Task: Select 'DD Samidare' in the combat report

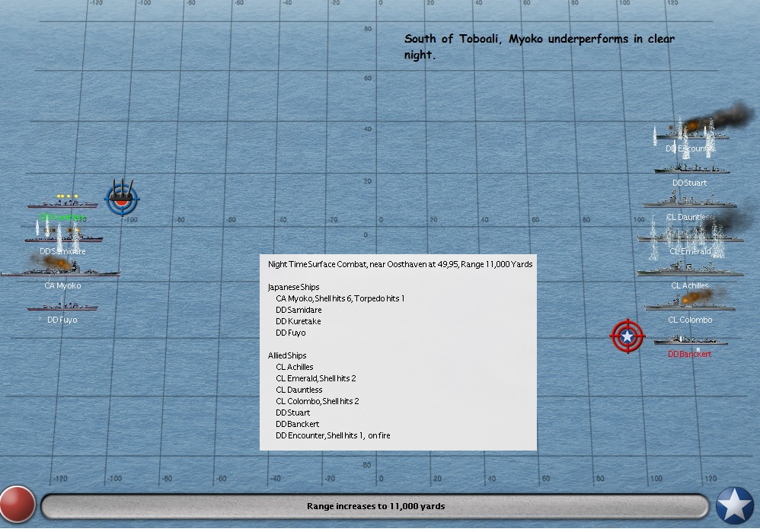Action: pyautogui.click(x=299, y=310)
